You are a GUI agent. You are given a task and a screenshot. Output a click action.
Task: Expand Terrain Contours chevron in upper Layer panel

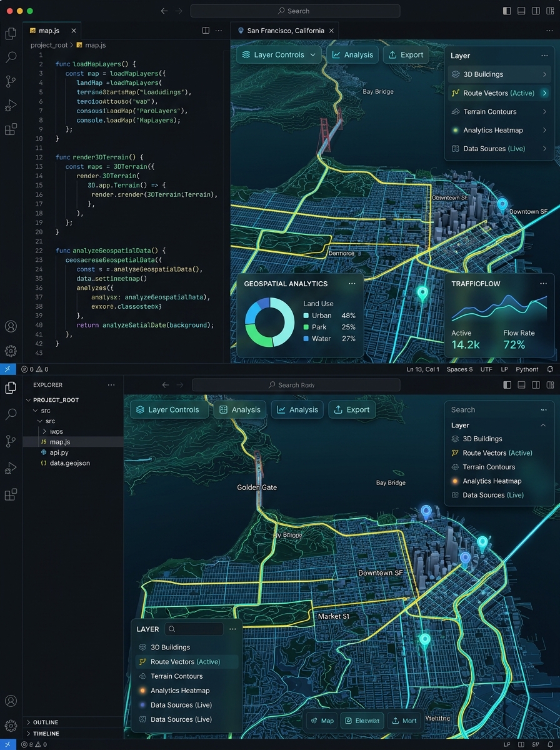544,112
